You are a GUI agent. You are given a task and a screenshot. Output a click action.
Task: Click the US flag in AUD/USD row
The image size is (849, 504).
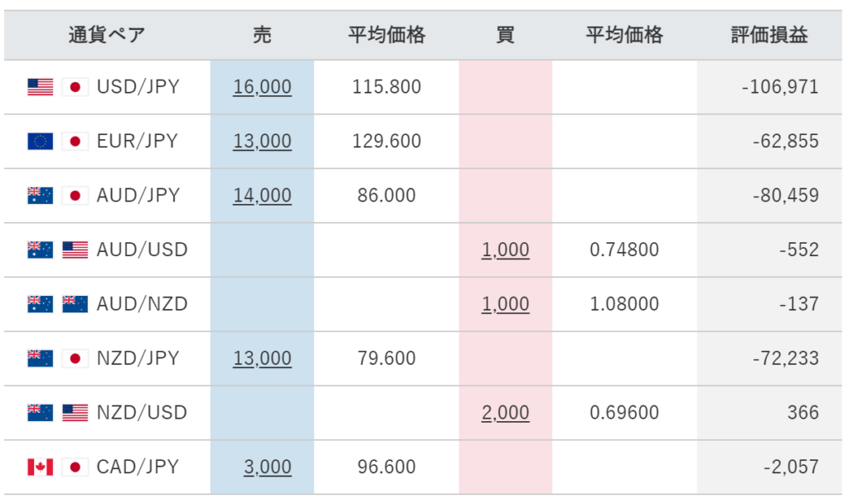point(75,250)
